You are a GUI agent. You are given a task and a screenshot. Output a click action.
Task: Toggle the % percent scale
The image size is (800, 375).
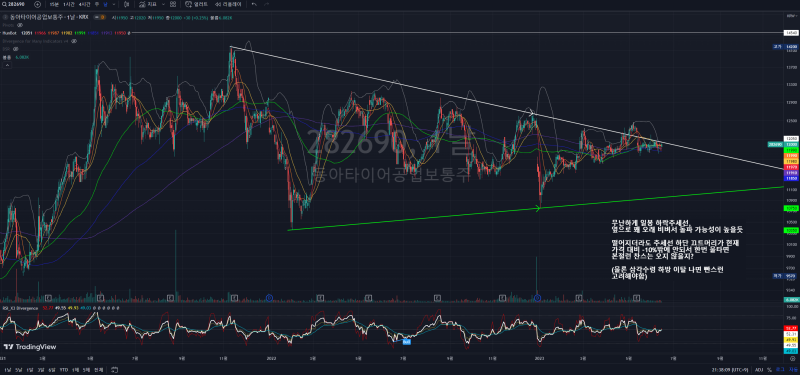tap(769, 369)
